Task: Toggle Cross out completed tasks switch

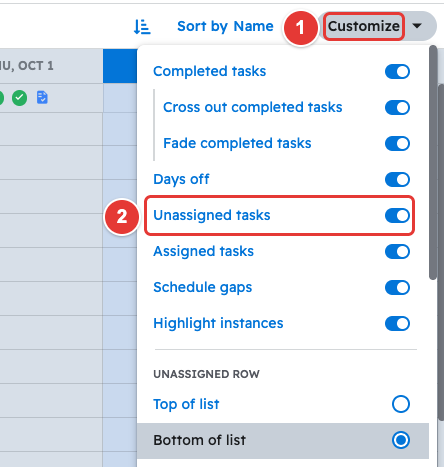Action: pos(397,107)
